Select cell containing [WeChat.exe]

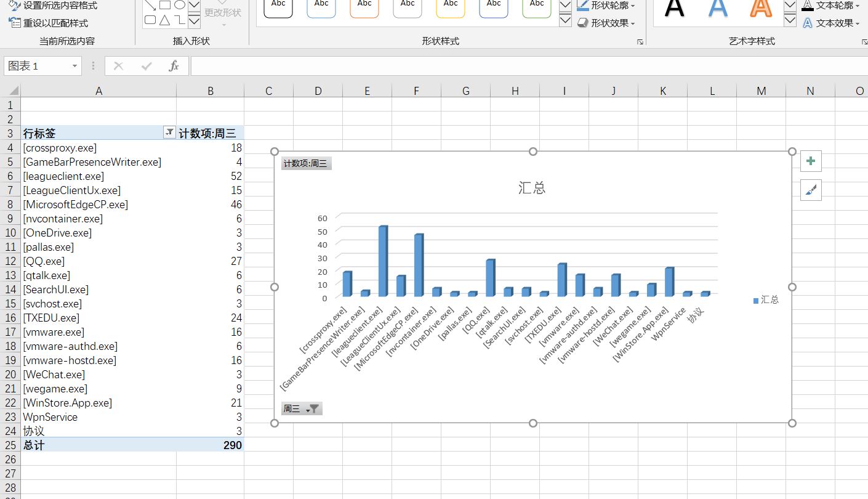tap(98, 375)
